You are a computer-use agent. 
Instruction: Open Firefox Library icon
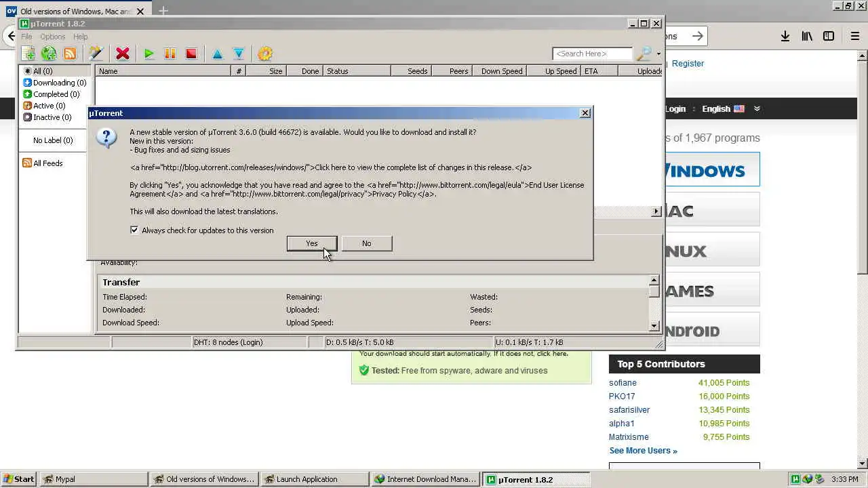tap(807, 37)
